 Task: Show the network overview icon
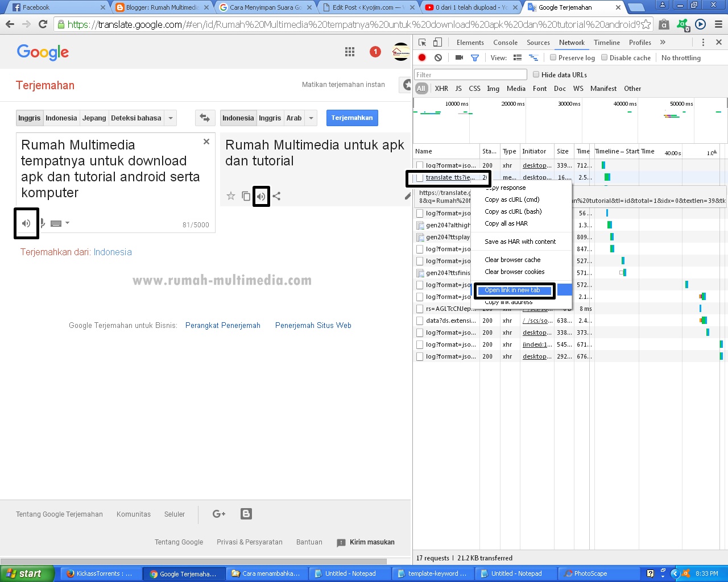pyautogui.click(x=533, y=57)
